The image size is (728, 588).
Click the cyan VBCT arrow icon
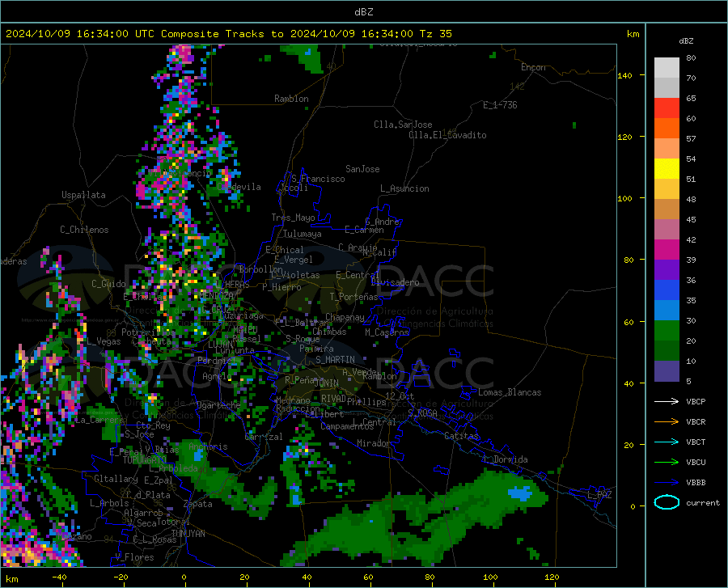click(x=667, y=442)
